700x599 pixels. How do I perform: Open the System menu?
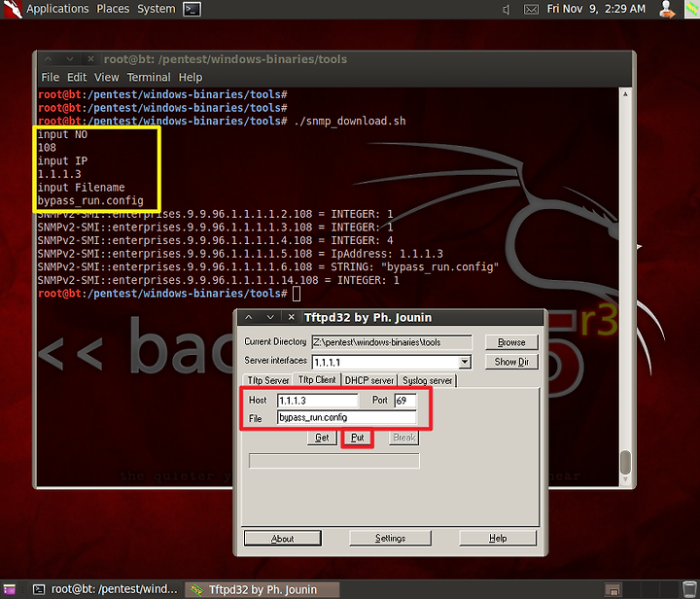(157, 9)
